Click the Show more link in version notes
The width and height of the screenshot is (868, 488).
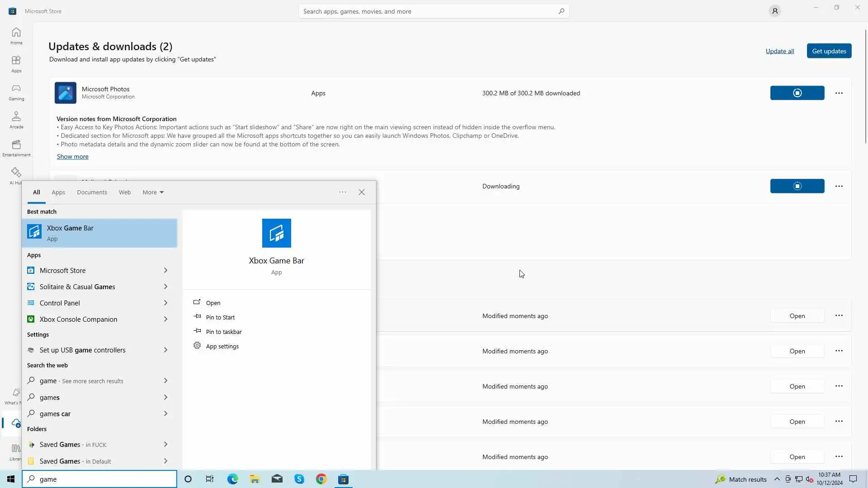pos(72,156)
